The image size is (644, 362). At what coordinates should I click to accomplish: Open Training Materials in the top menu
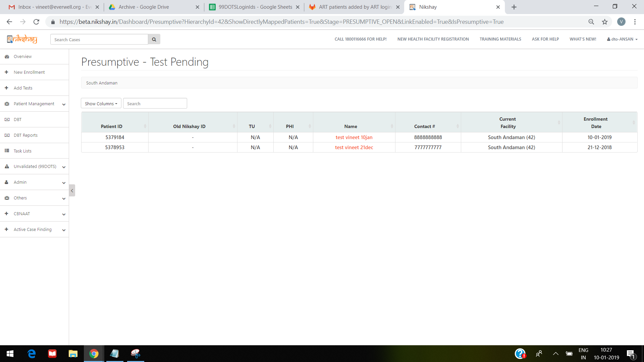coord(500,39)
